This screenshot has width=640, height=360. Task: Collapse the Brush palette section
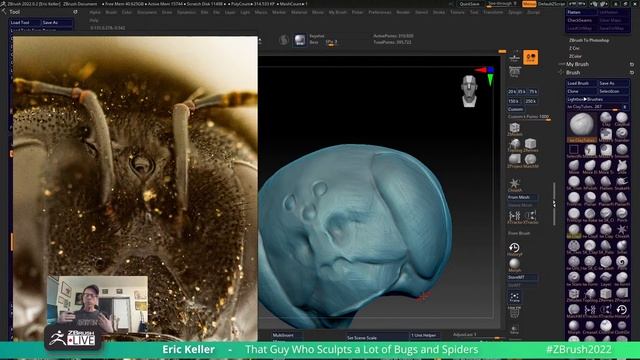(x=573, y=72)
